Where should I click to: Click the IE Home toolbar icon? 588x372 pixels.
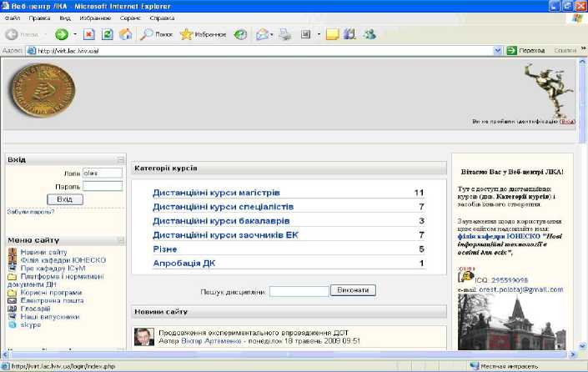pos(125,35)
